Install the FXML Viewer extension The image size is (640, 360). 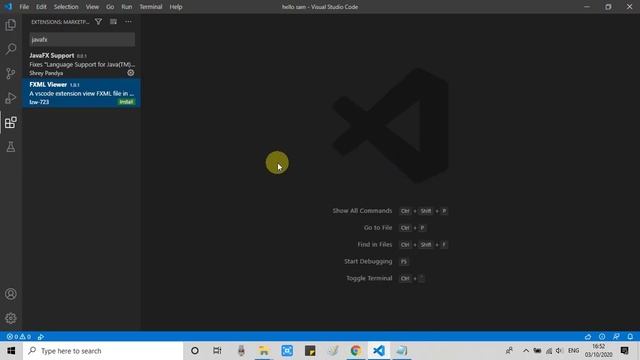coord(126,102)
